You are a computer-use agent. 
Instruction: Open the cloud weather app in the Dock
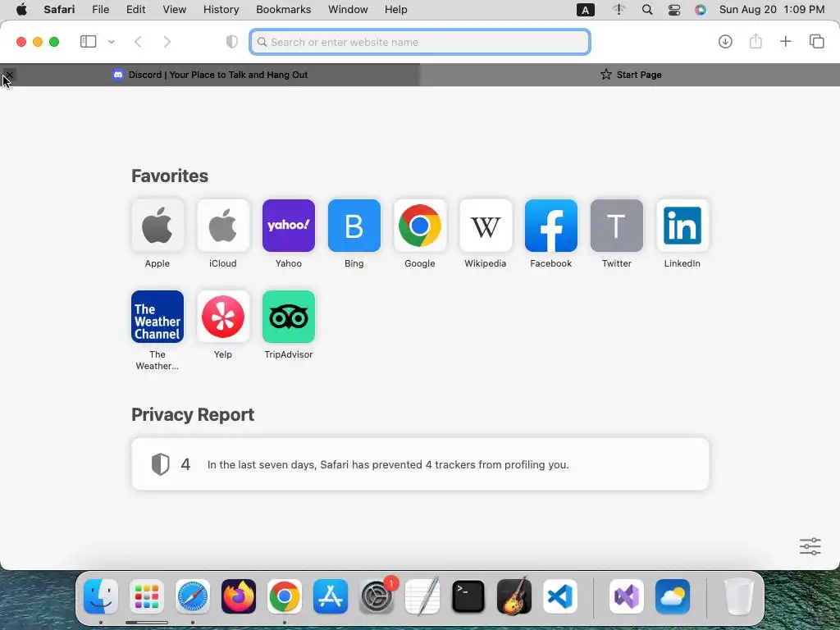[673, 596]
